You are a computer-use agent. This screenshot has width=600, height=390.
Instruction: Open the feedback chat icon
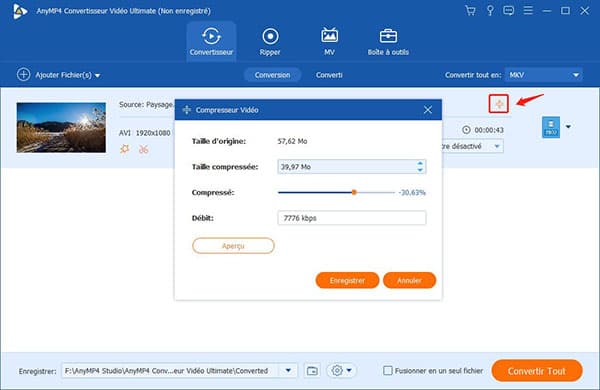point(509,10)
